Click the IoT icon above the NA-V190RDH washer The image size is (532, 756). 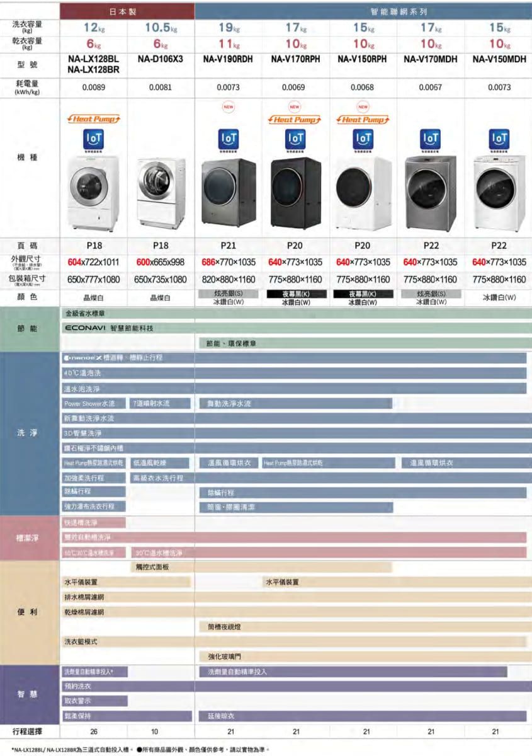[227, 139]
